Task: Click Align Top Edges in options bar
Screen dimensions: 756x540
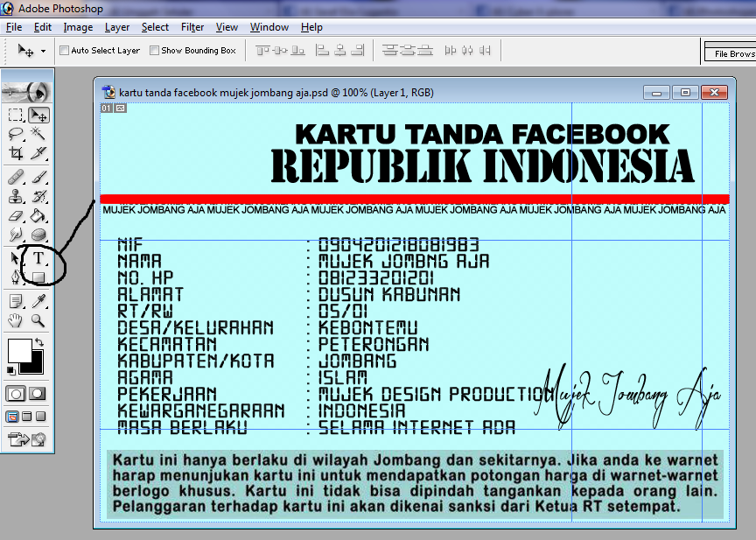Action: tap(262, 50)
